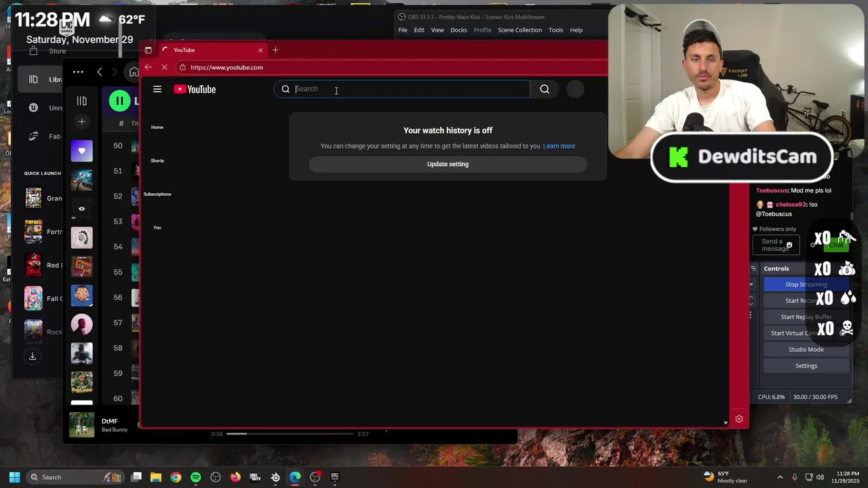Open OBS Tools menu
Viewport: 868px width, 488px height.
(x=556, y=30)
